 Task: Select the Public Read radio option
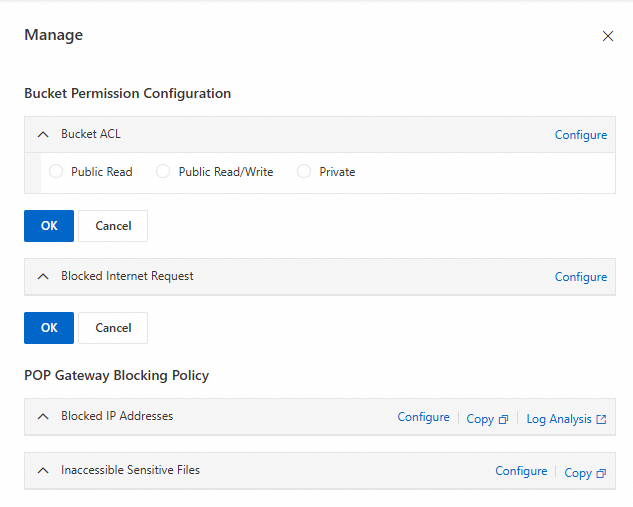[x=56, y=172]
